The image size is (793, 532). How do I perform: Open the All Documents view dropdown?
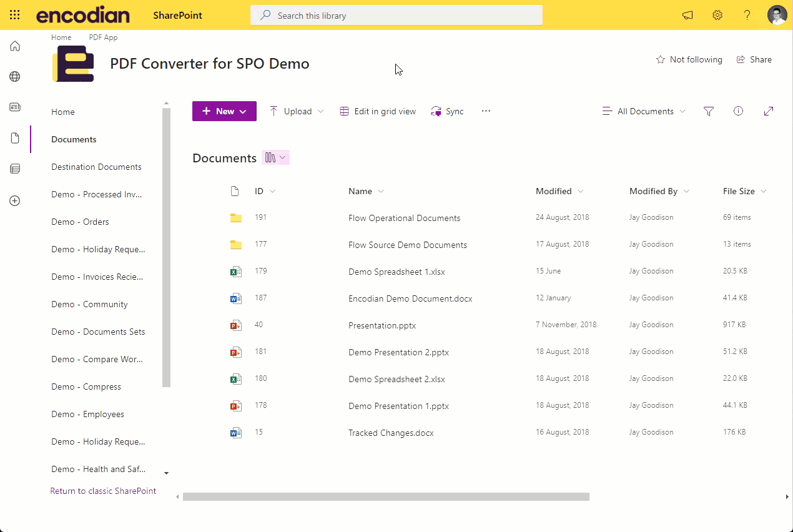[x=644, y=111]
